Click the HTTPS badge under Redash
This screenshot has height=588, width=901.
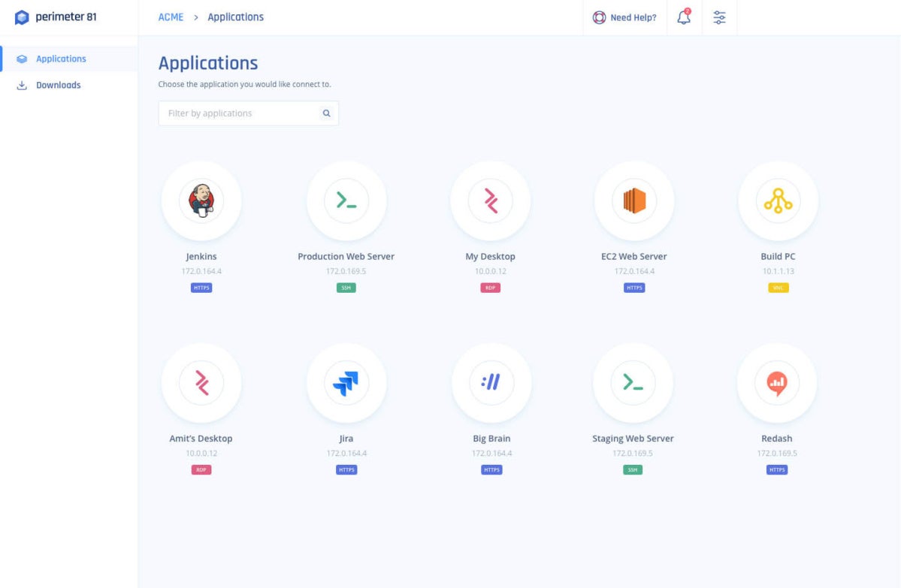click(x=777, y=469)
